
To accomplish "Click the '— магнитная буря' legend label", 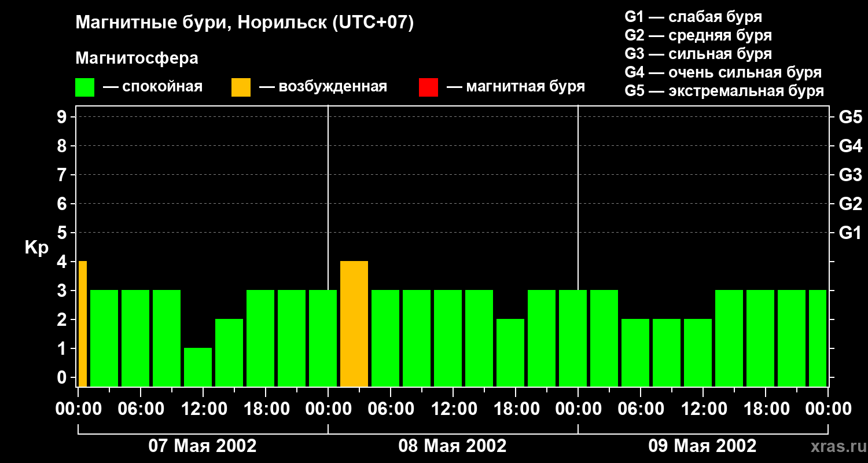I will [516, 87].
